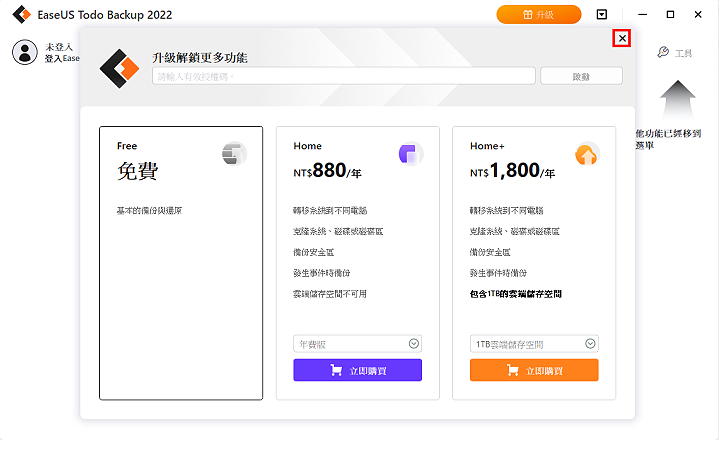
Task: Click the NT$1,800/年 price text
Action: coord(512,171)
